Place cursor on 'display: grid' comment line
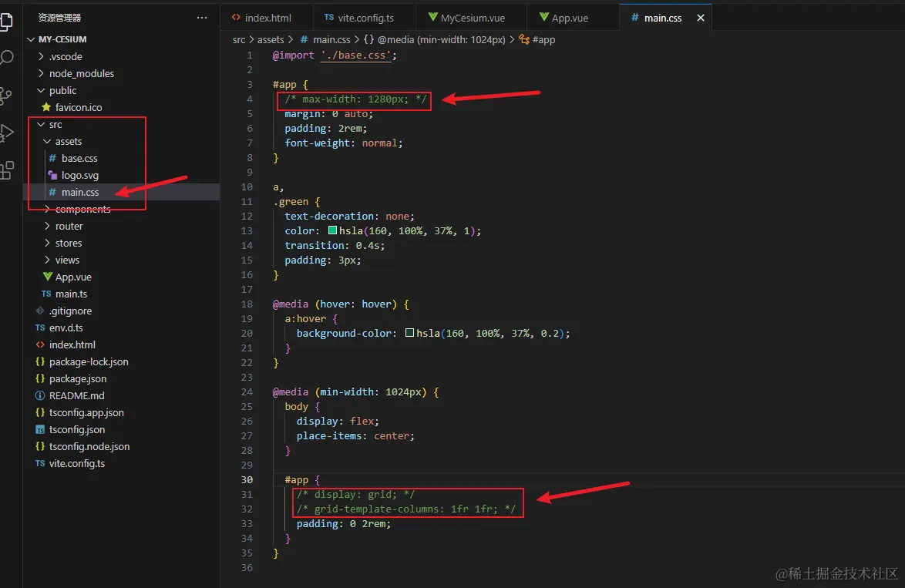The image size is (905, 588). pos(355,495)
